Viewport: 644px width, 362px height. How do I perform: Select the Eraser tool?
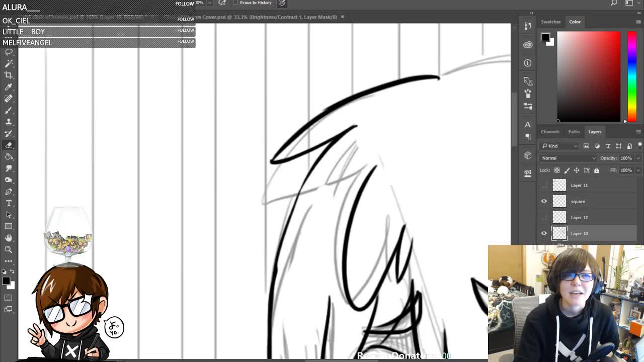coord(9,145)
